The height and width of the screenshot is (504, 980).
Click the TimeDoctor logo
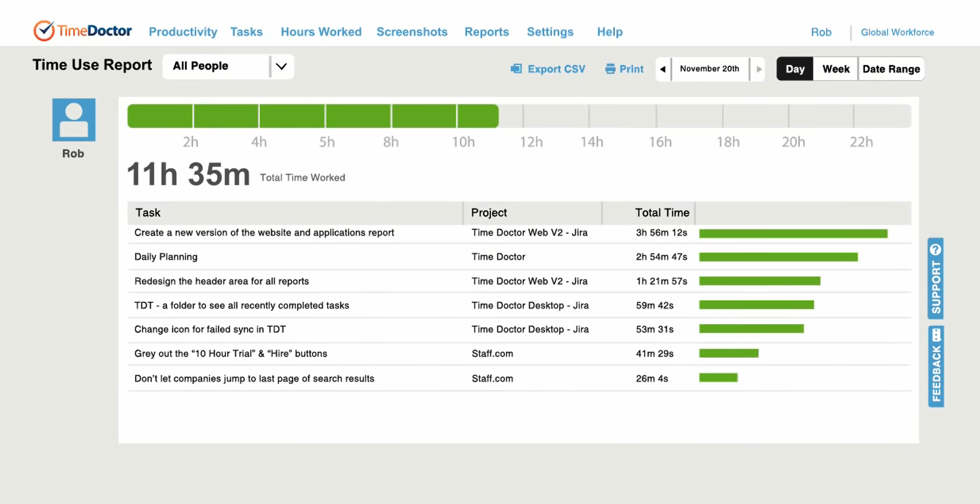pos(82,31)
